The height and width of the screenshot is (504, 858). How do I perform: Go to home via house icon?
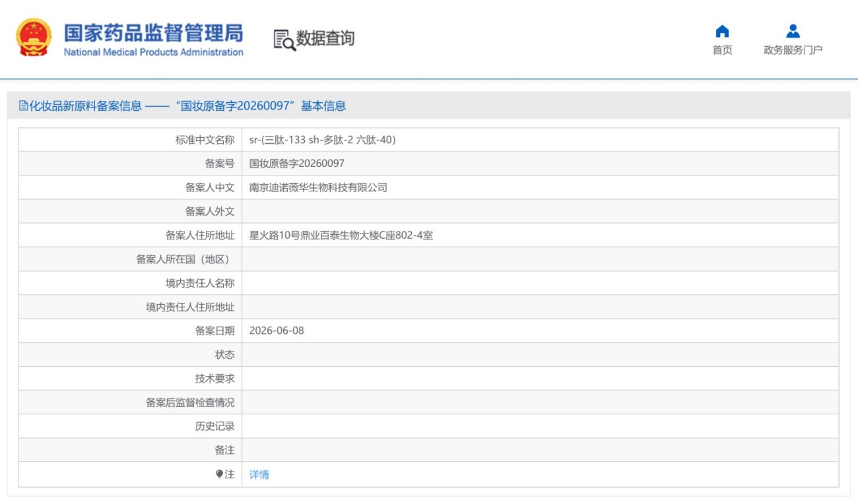tap(722, 31)
